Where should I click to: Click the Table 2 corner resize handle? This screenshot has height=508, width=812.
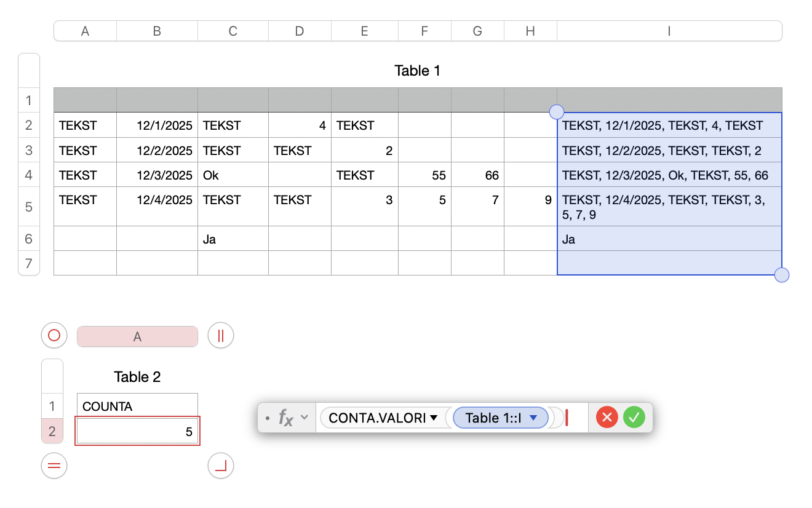pos(221,466)
